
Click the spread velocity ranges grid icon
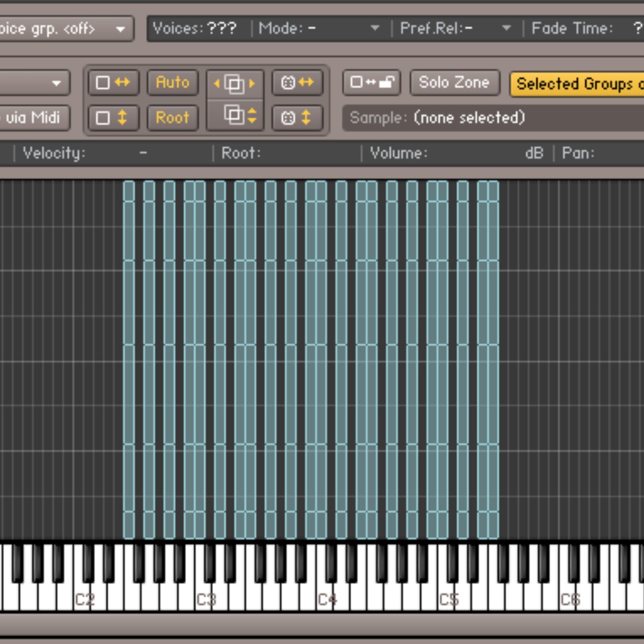[x=298, y=118]
